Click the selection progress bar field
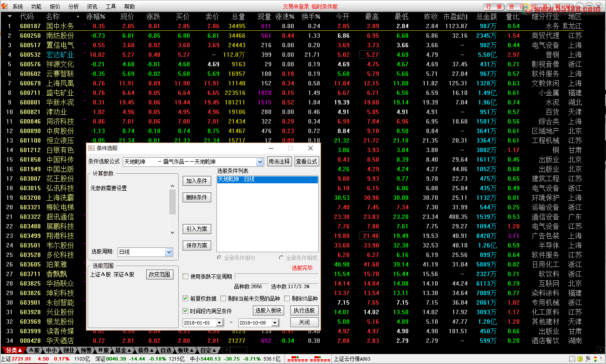The height and width of the screenshot is (364, 606). [x=277, y=276]
